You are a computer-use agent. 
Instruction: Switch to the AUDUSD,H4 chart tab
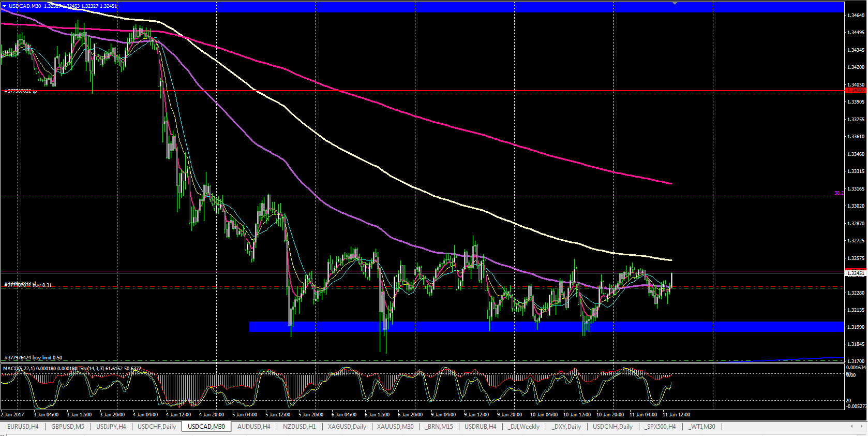click(x=254, y=427)
